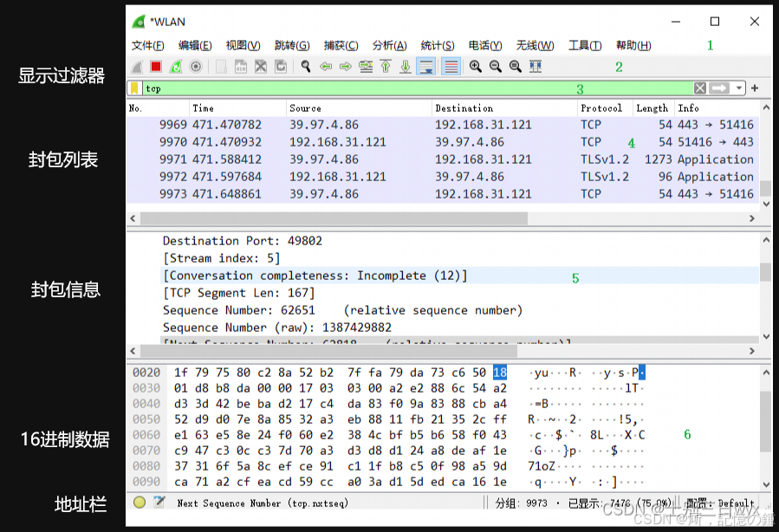Select TLSv1.2 packet 9971
Image resolution: width=779 pixels, height=532 pixels.
[x=443, y=159]
